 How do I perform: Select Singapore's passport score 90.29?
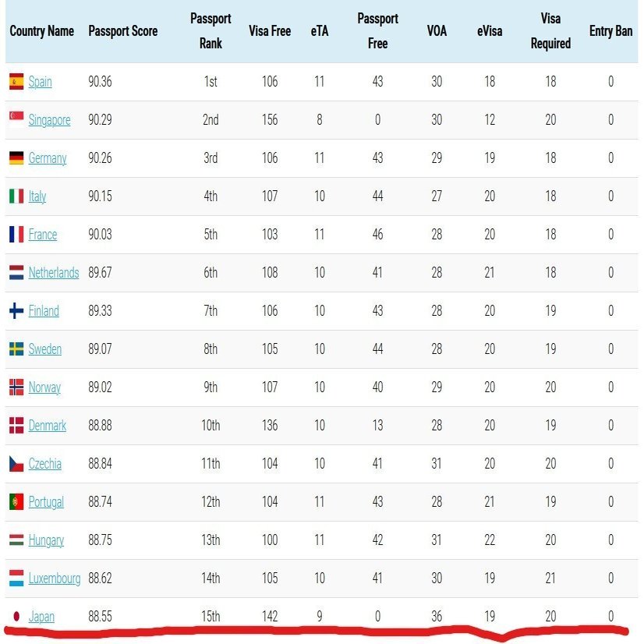click(x=100, y=119)
